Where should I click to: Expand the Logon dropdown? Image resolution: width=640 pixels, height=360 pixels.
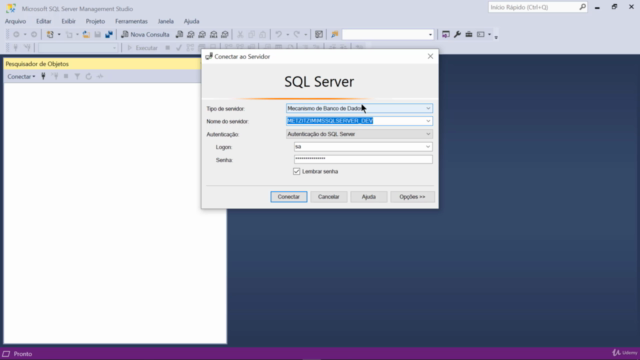point(428,147)
